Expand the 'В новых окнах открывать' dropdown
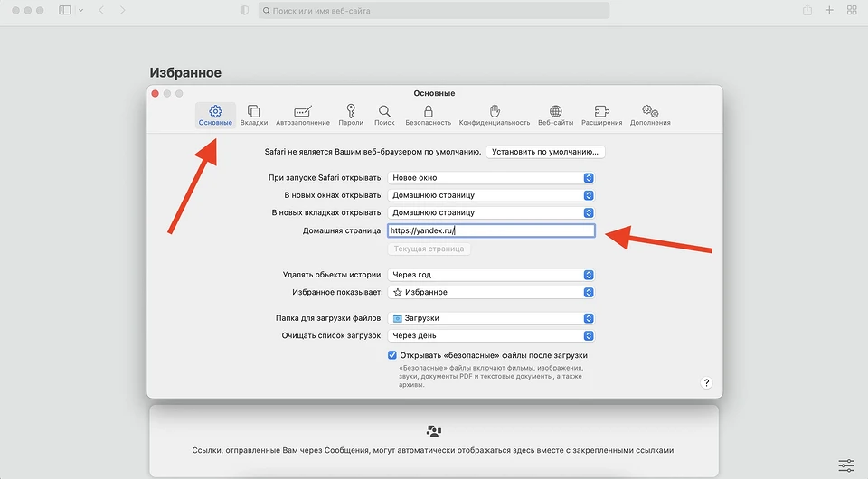 coord(491,195)
